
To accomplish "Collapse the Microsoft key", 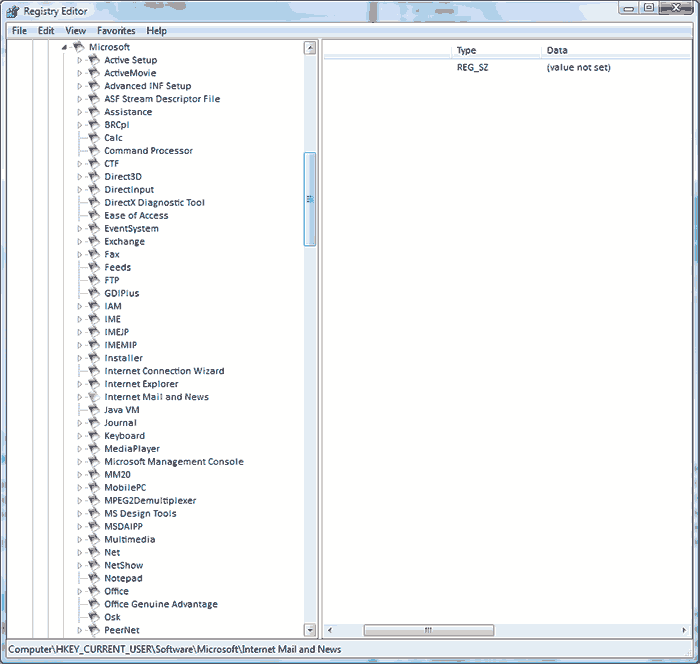I will 64,47.
